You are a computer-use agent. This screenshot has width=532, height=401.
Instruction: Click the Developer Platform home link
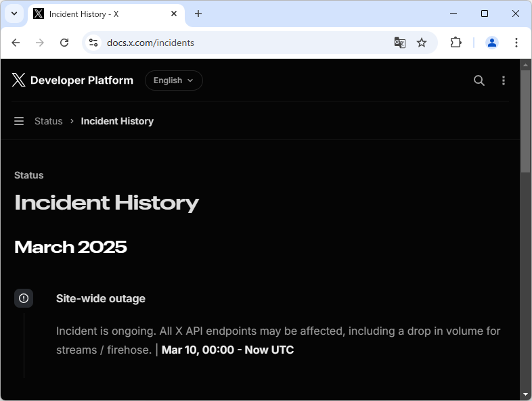[82, 80]
